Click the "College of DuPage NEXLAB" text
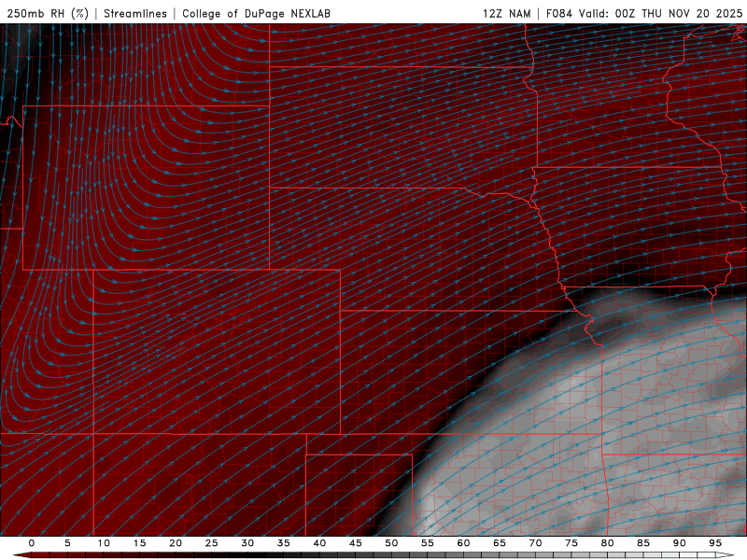Viewport: 747px width, 560px height. tap(256, 13)
